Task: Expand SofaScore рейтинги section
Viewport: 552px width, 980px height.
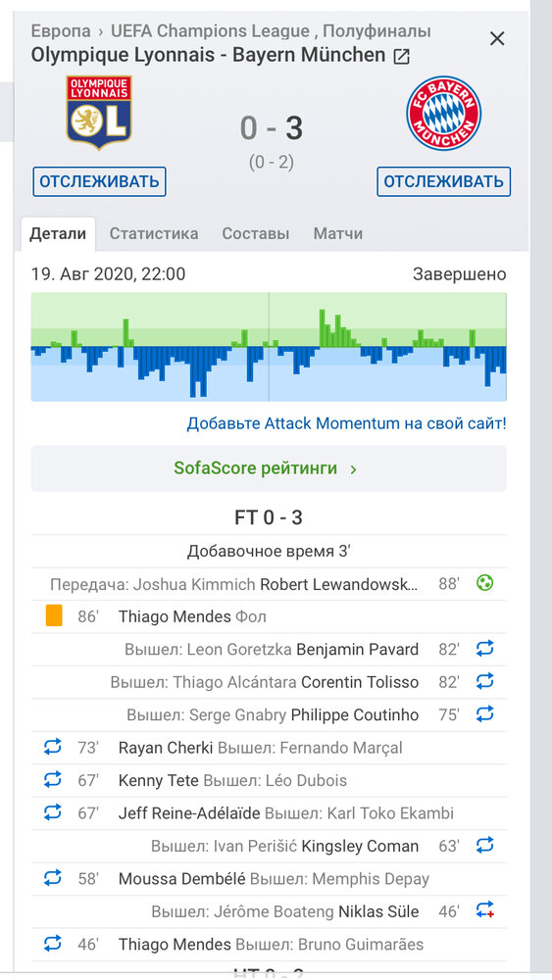Action: coord(269,468)
